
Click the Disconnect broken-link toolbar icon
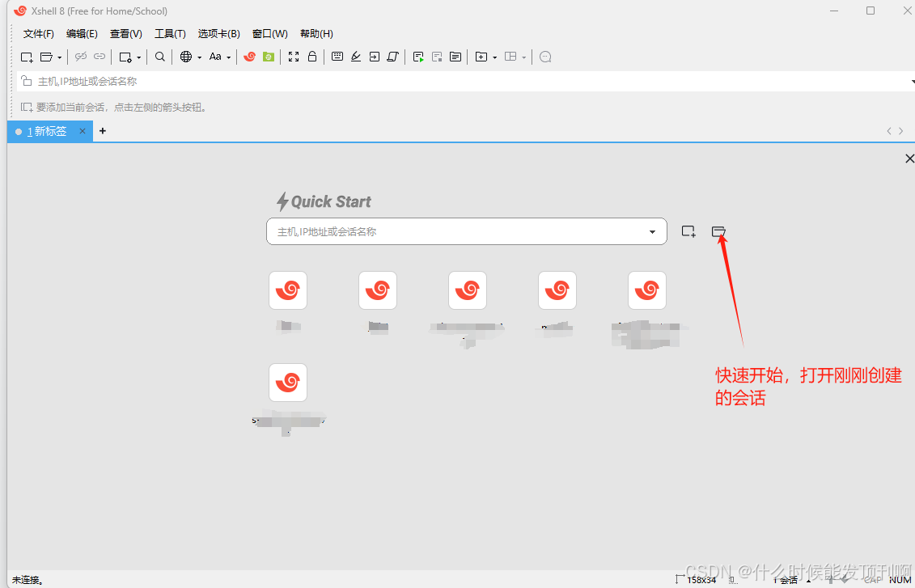[81, 57]
